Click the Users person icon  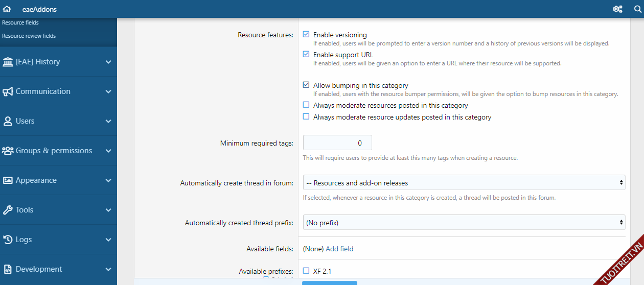pyautogui.click(x=8, y=121)
